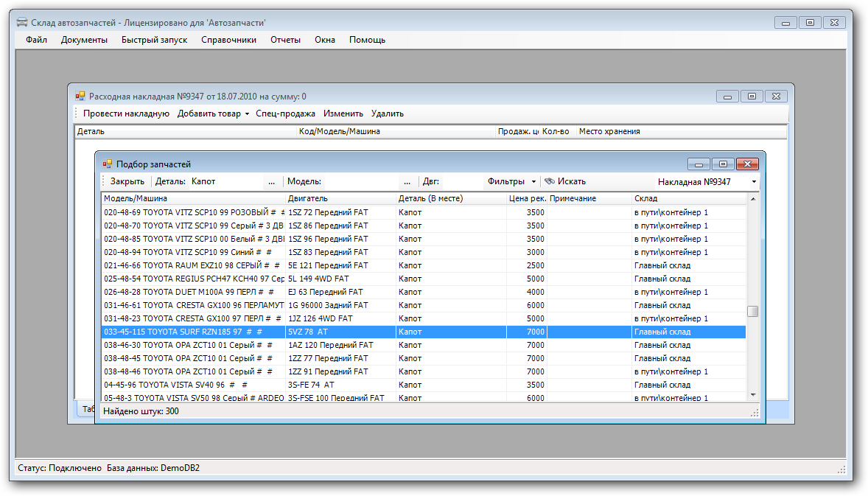
Task: Click the ellipsis button next to Деталь field
Action: [x=271, y=181]
